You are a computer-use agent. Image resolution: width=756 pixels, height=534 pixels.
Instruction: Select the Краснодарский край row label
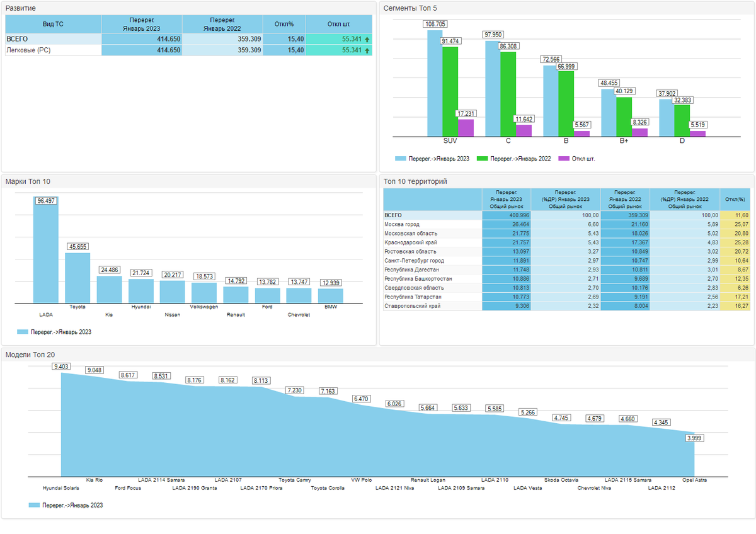[x=411, y=242]
